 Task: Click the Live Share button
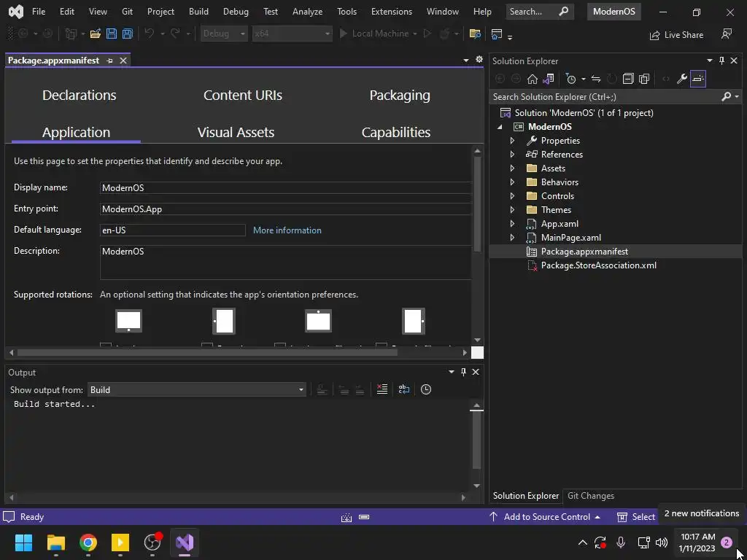tap(676, 35)
